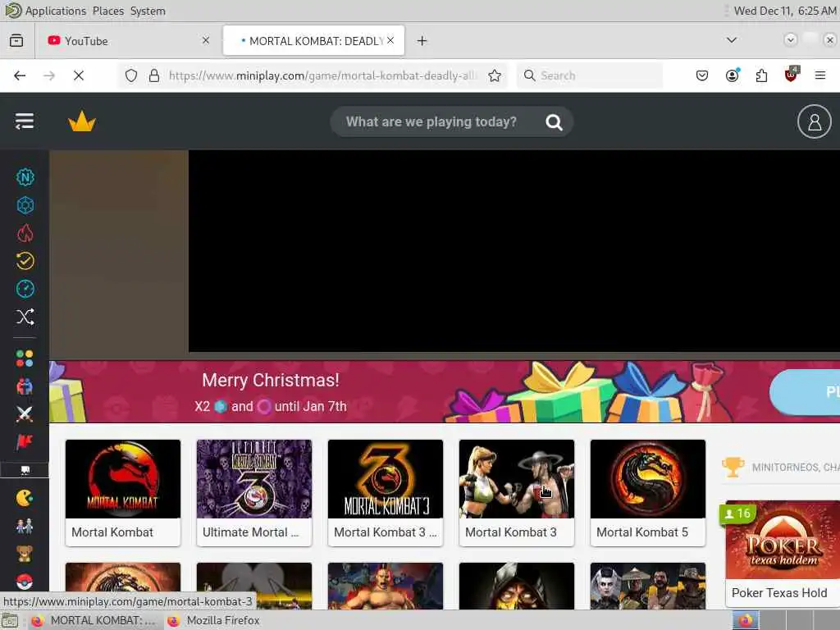Click the Merry Christmas promotional banner

(x=445, y=391)
